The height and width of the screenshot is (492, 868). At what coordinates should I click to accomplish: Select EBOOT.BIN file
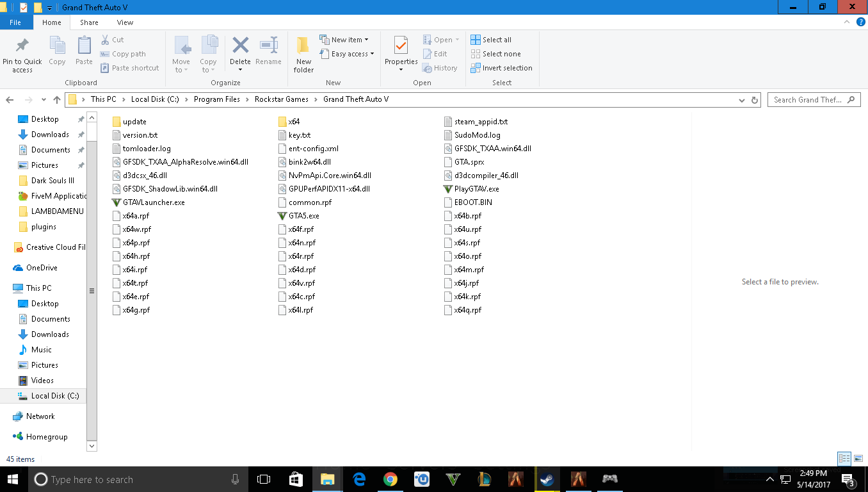click(467, 202)
